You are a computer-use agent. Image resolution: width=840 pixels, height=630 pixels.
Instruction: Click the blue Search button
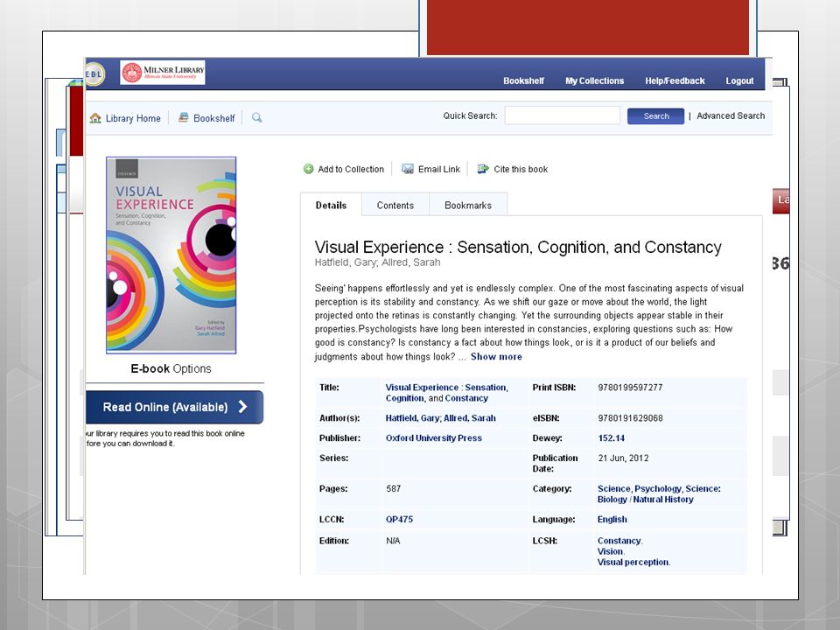655,116
